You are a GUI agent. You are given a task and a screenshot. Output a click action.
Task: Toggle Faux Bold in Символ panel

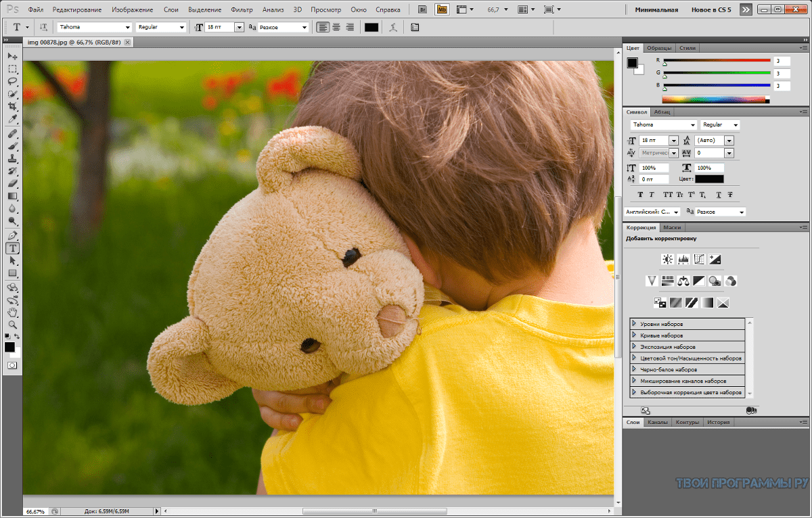(641, 195)
